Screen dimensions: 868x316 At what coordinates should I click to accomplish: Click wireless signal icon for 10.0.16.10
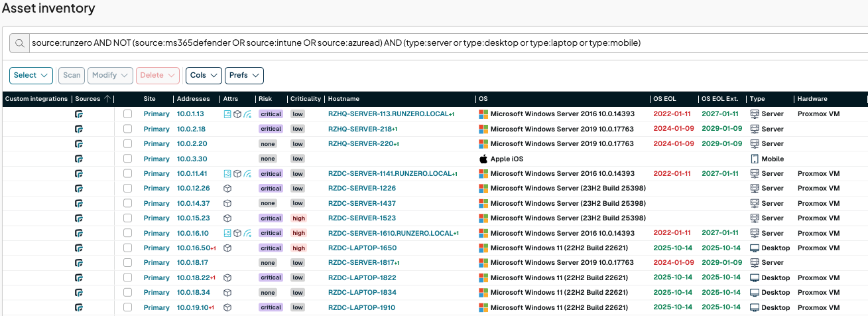pos(247,233)
